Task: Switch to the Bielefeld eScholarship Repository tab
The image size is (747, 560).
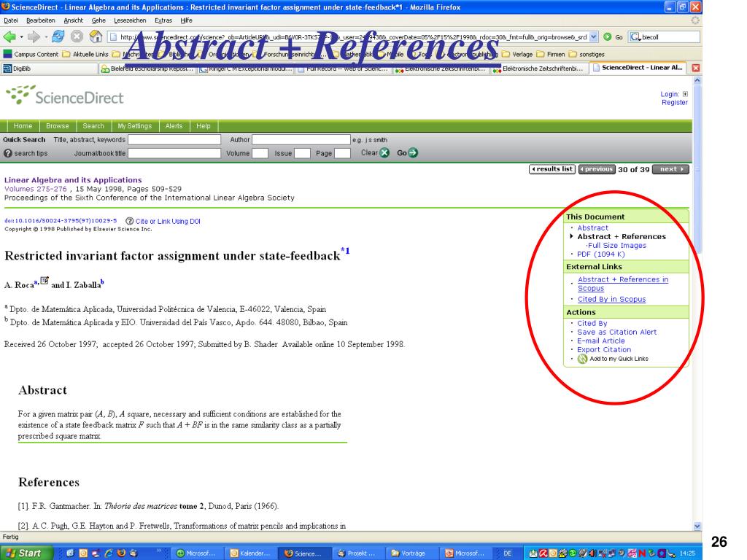Action: pos(147,69)
